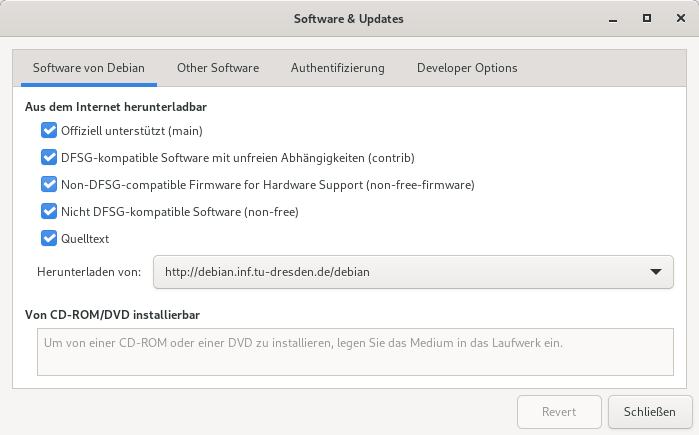Open the Authentifizierung tab
Image resolution: width=699 pixels, height=435 pixels.
point(337,68)
